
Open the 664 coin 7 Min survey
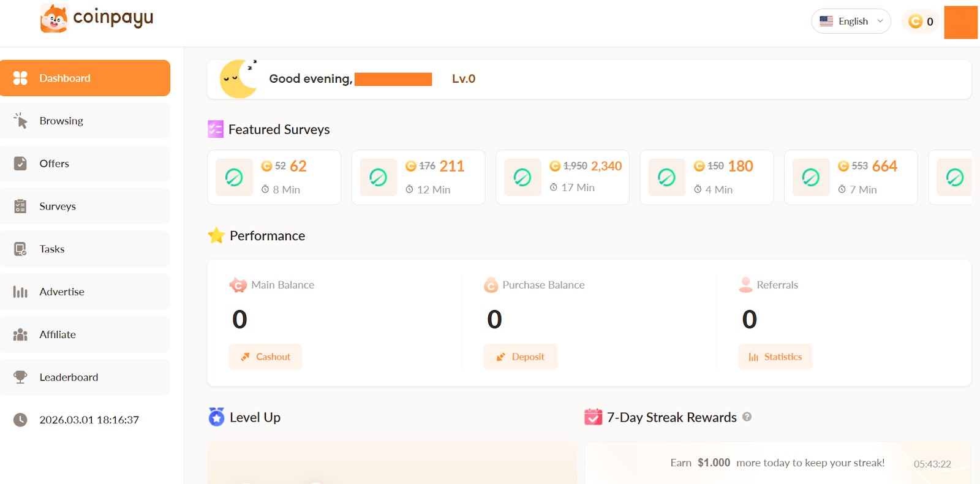tap(851, 177)
